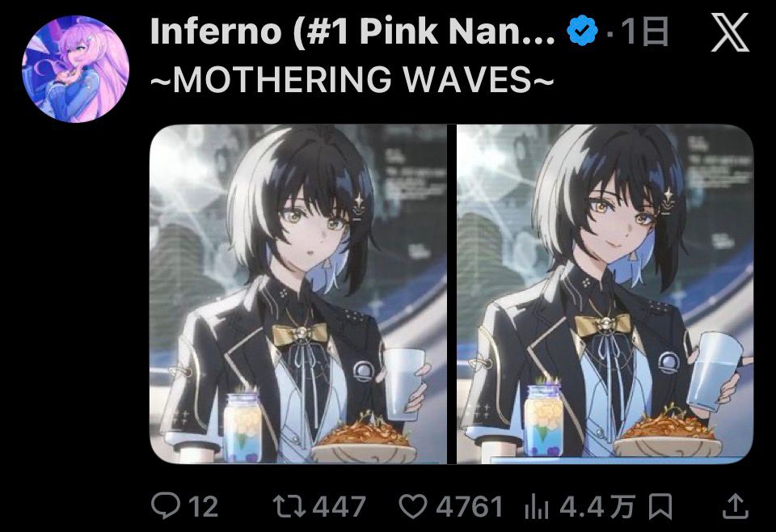Image resolution: width=776 pixels, height=532 pixels.
Task: Bookmark the post with the bookmark icon
Action: 660,507
